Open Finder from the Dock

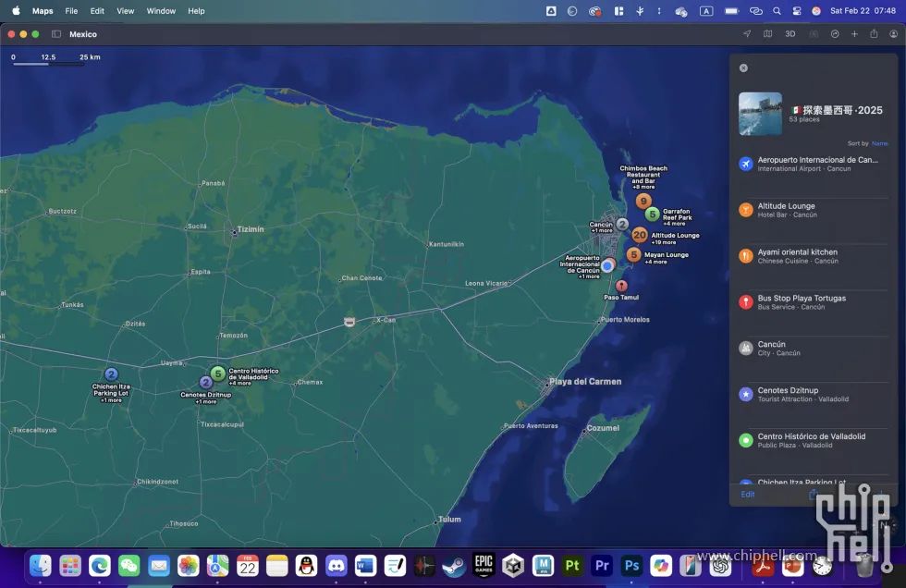pos(41,566)
